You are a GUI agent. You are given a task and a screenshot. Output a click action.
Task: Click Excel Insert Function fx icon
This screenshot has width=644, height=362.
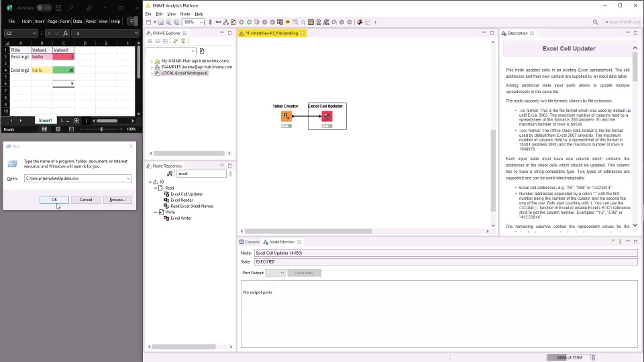[x=65, y=34]
